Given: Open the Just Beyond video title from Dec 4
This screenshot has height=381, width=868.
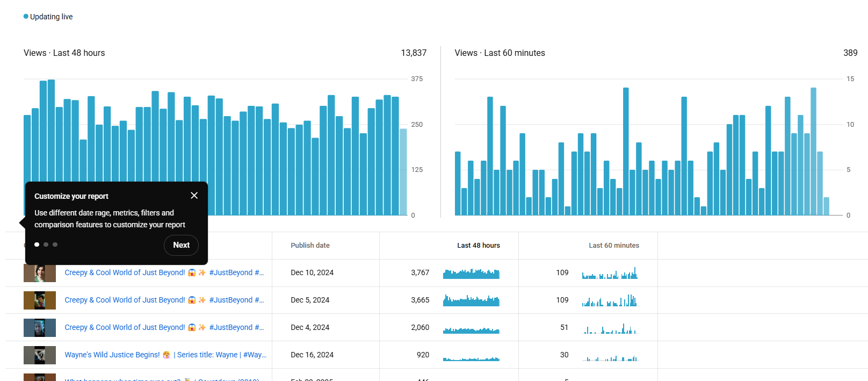Looking at the screenshot, I should (164, 328).
